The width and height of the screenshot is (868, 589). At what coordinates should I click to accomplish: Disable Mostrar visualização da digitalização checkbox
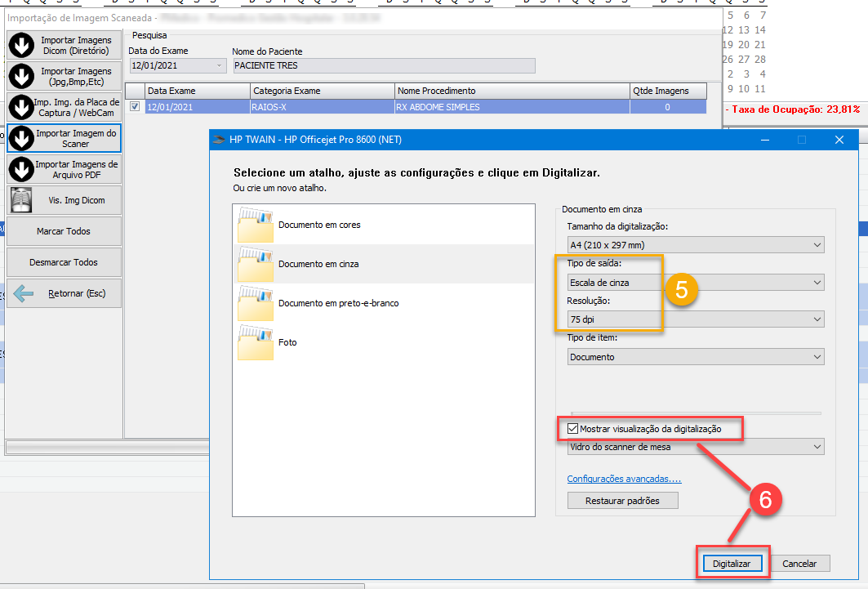point(572,429)
